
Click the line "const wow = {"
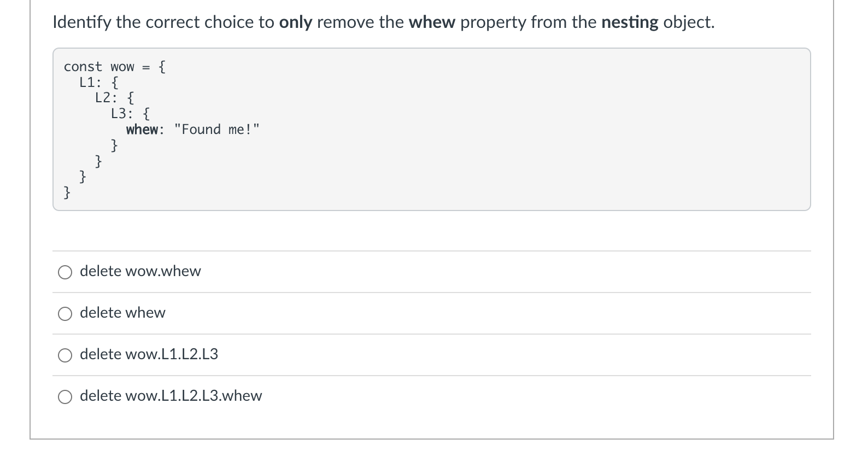[x=114, y=66]
